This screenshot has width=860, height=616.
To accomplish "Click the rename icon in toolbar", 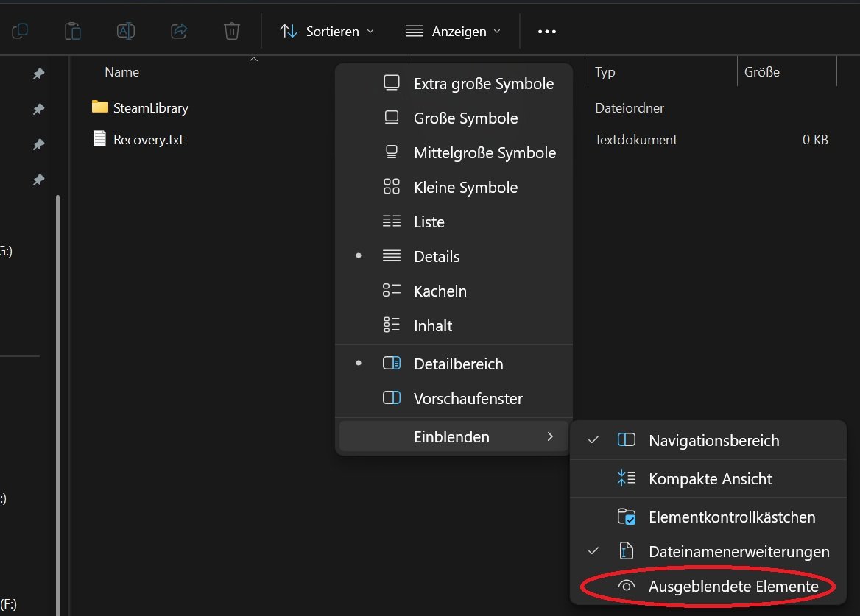I will coord(126,31).
